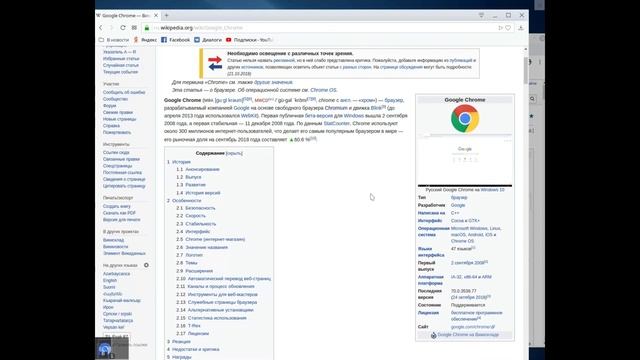The height and width of the screenshot is (360, 640).
Task: Open the Chrome OS link in the hatnote
Action: pos(323,90)
